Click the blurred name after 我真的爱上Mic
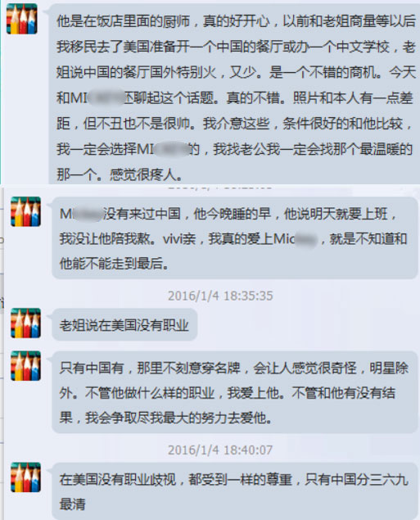The height and width of the screenshot is (520, 420). (305, 239)
